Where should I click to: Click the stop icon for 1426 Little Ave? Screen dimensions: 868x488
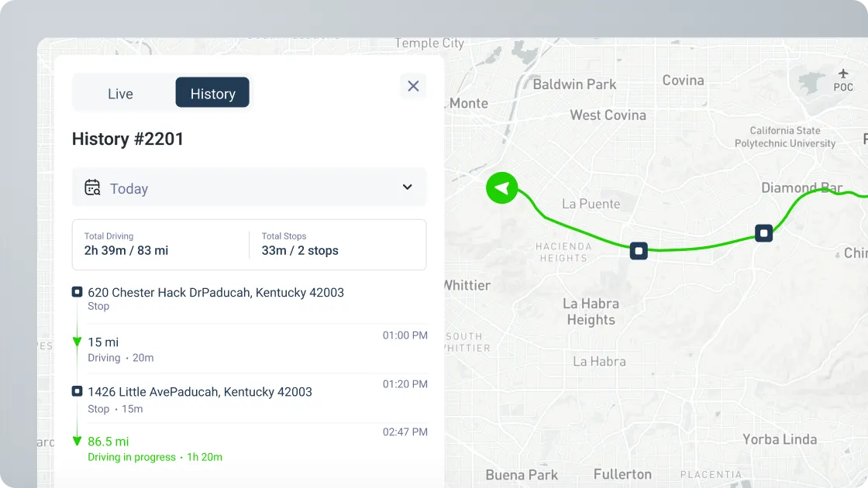(x=77, y=392)
